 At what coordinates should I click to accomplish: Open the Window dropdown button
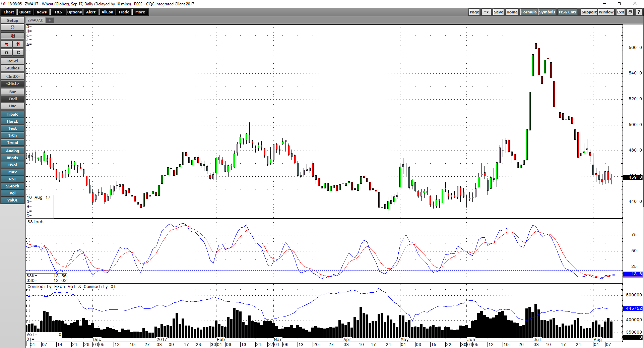pyautogui.click(x=606, y=12)
